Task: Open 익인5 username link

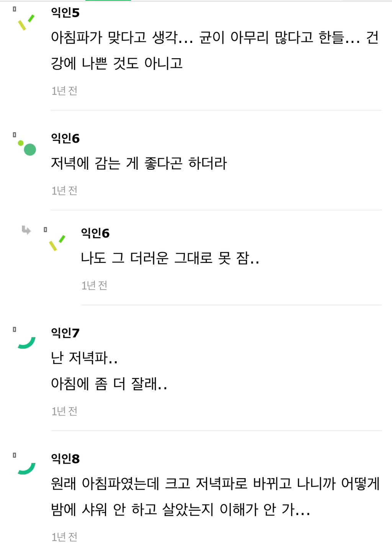Action: [x=65, y=13]
